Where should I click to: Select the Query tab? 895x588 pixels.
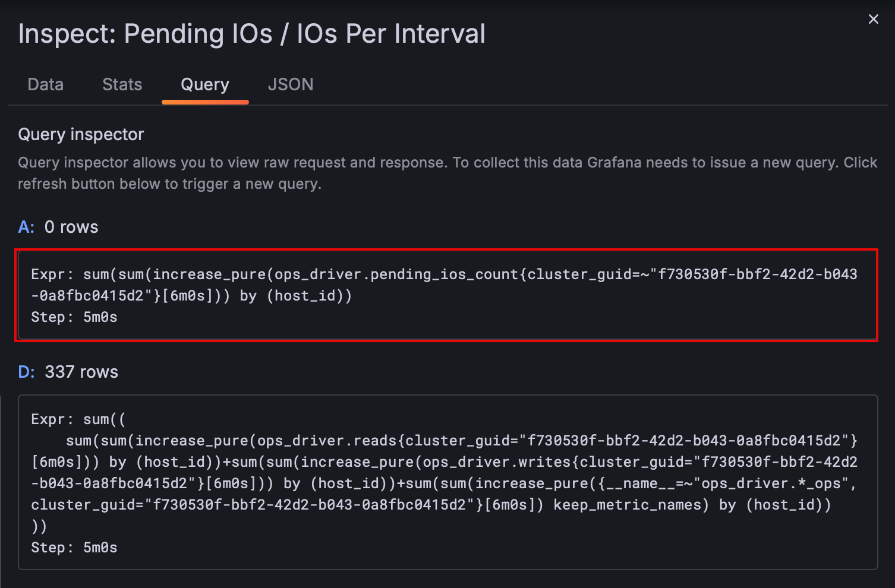point(205,84)
